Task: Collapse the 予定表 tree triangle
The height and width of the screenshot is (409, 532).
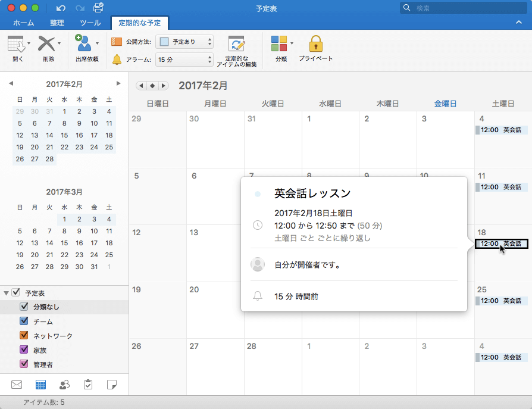Action: click(6, 293)
